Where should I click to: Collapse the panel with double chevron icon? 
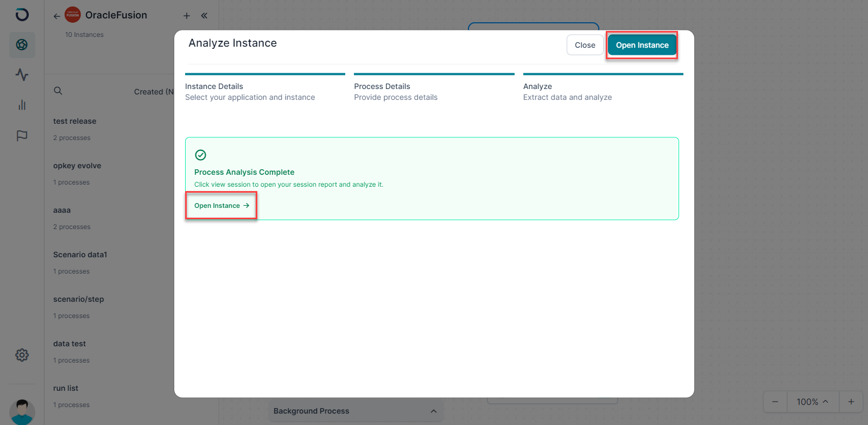pos(204,16)
